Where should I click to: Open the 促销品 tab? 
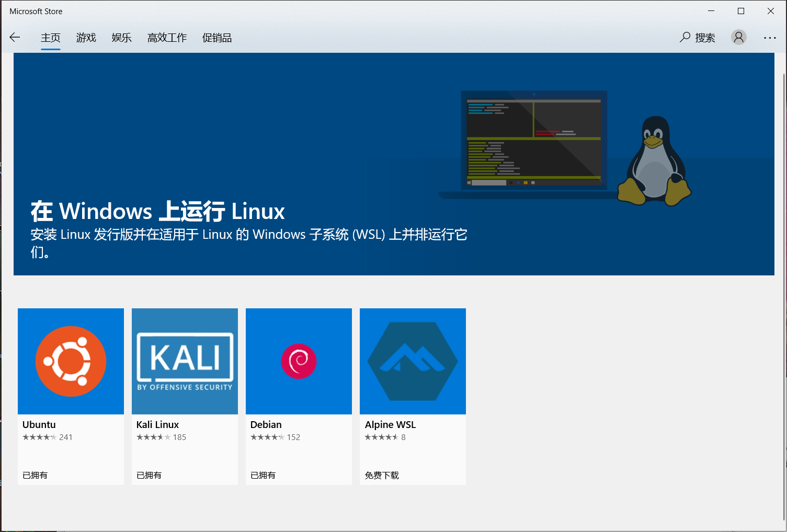pos(217,38)
